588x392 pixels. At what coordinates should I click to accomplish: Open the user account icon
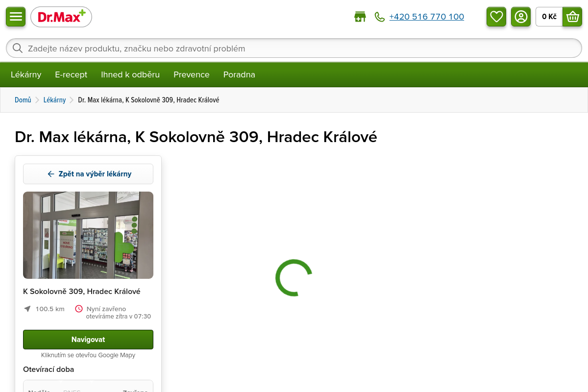coord(521,17)
